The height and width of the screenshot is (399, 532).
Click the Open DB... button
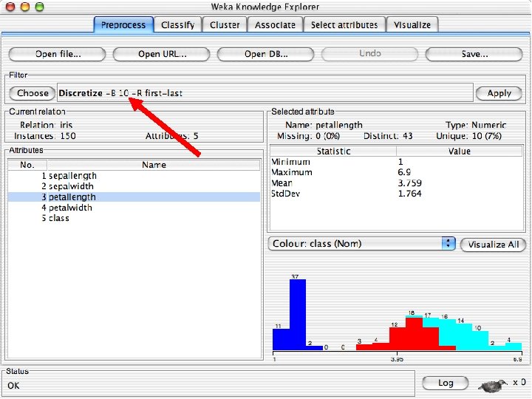point(266,54)
